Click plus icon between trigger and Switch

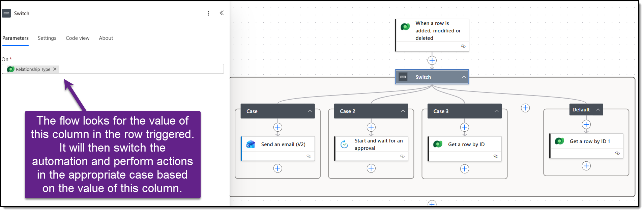[x=432, y=60]
